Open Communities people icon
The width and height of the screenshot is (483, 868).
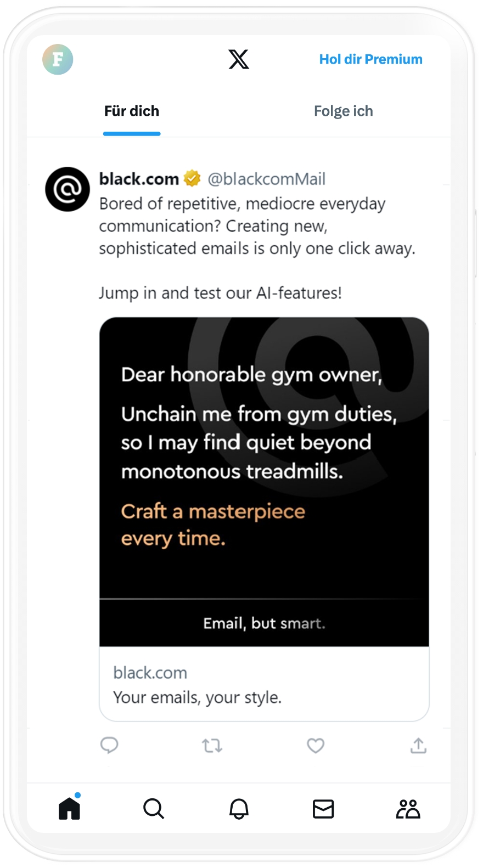408,809
